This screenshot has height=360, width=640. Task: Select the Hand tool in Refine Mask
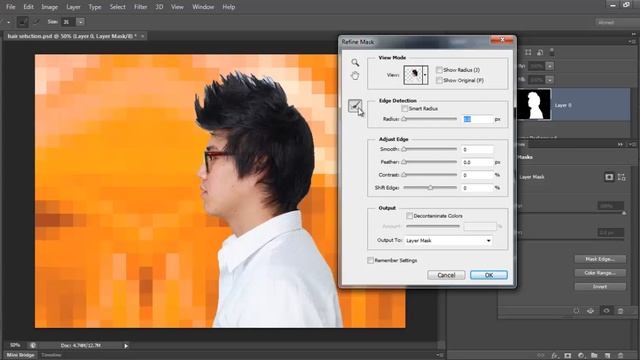(x=355, y=76)
